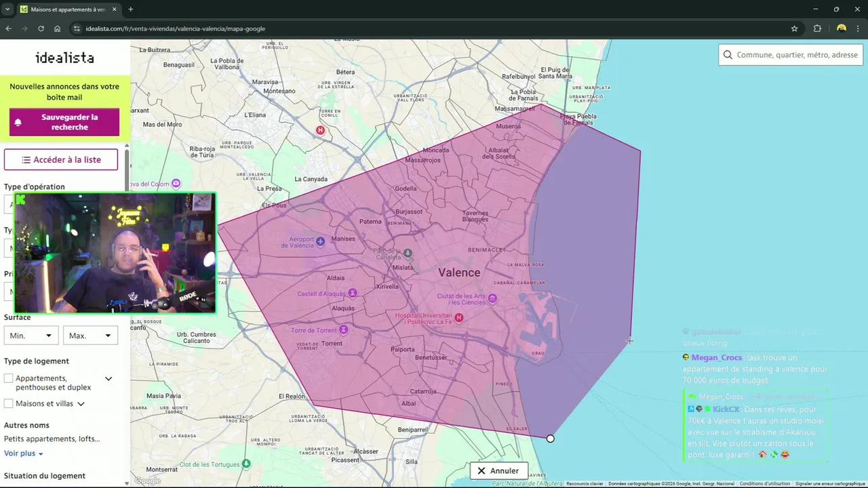Image resolution: width=868 pixels, height=488 pixels.
Task: Open tab search dropdown arrow
Action: pyautogui.click(x=7, y=9)
